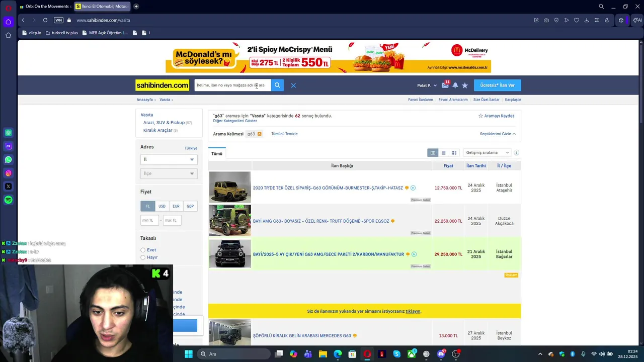
Task: Open Arazi, SUV & Pickup category
Action: click(x=164, y=123)
